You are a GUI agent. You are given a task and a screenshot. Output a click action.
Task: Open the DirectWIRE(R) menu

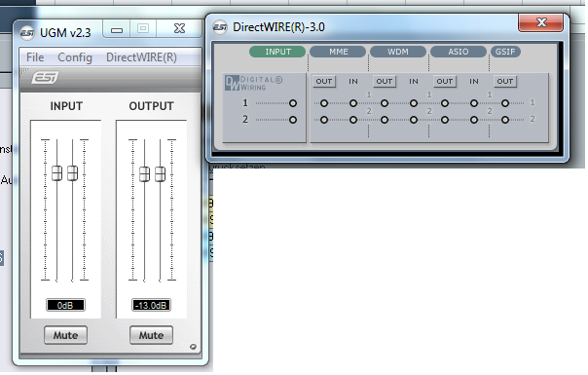point(141,57)
